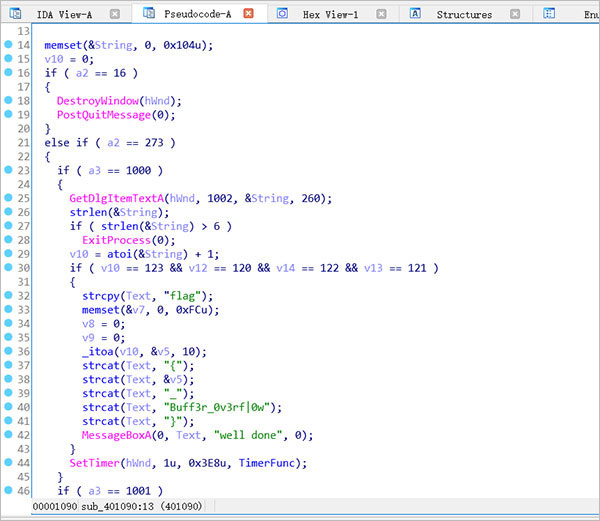Close the IDA View-A tab

click(115, 14)
